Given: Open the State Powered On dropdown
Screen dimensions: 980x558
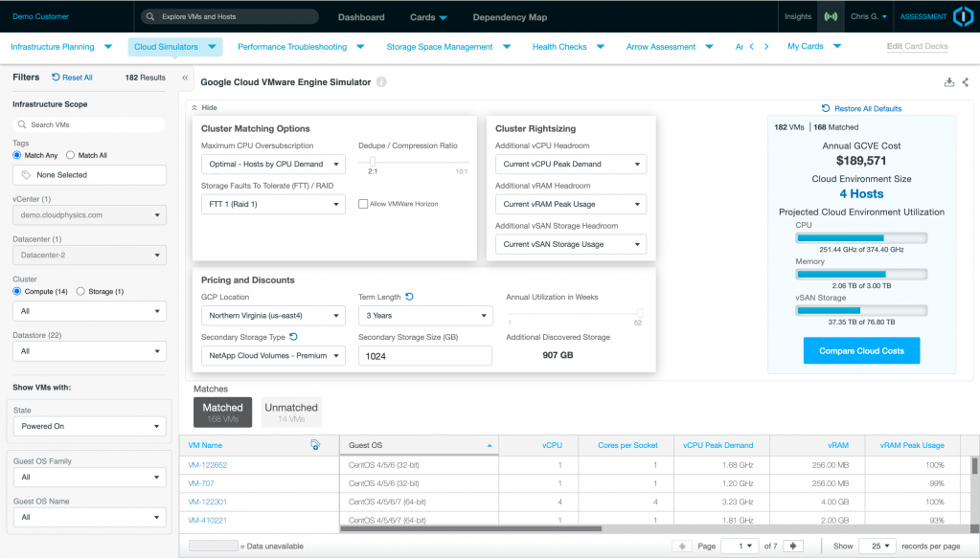Looking at the screenshot, I should coord(89,426).
